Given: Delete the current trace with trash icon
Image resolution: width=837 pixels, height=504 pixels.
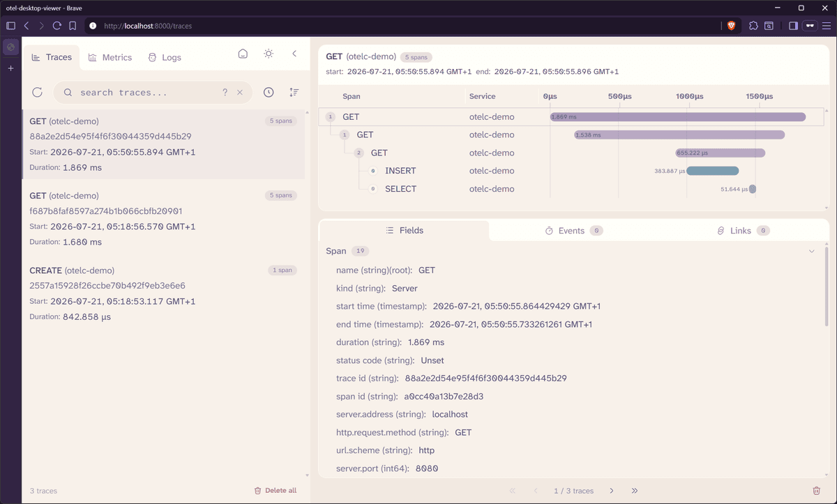Looking at the screenshot, I should click(x=817, y=491).
